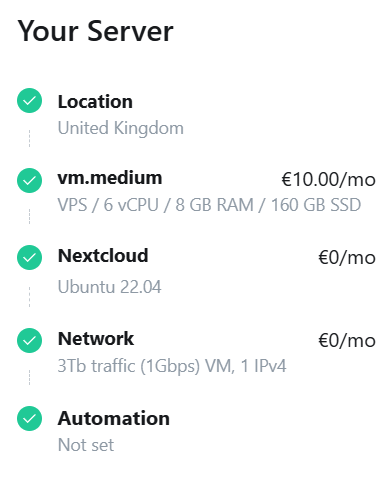This screenshot has width=392, height=488.
Task: Click the green checkmark beside vm.medium
Action: point(29,180)
